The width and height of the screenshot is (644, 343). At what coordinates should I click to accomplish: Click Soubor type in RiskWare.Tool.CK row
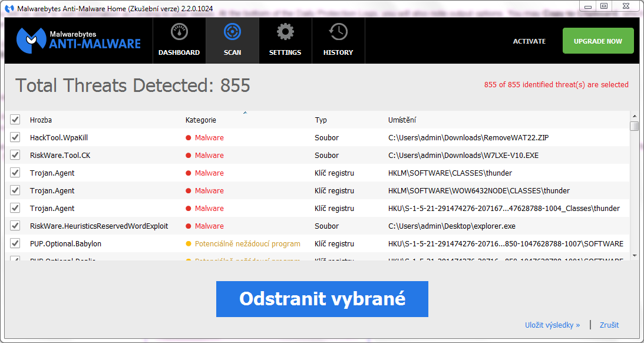coord(327,155)
